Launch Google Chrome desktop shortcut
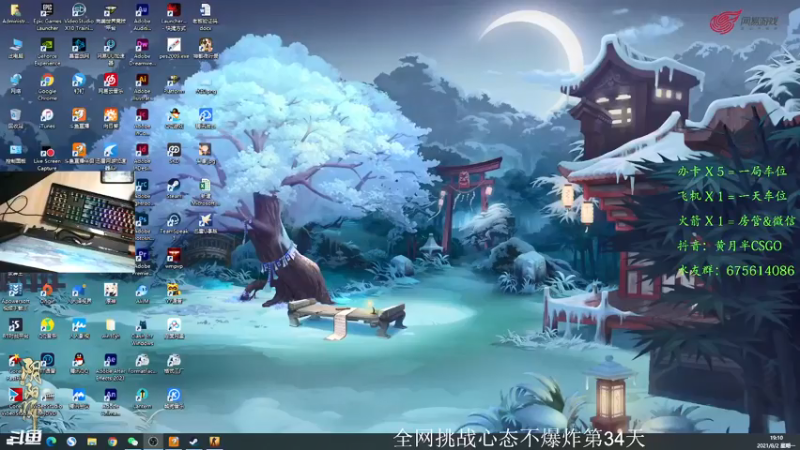The width and height of the screenshot is (800, 450). pyautogui.click(x=47, y=86)
